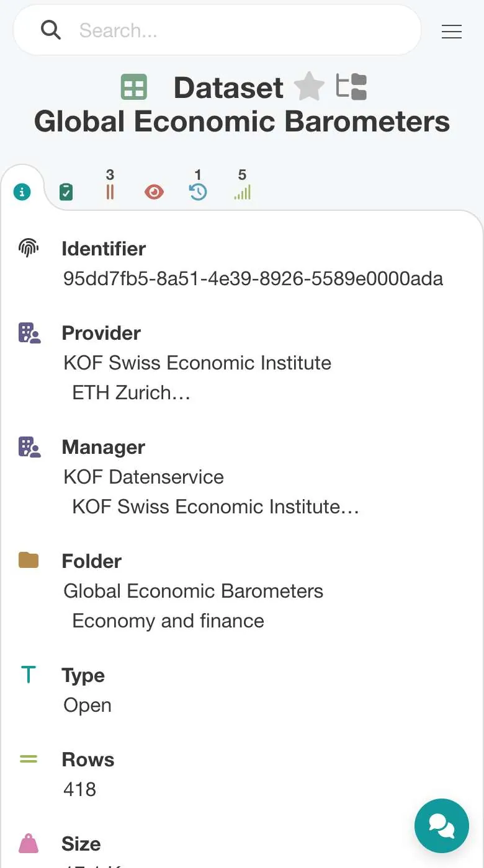Toggle the favorite star for this dataset
Viewport: 484px width, 868px height.
click(x=309, y=87)
